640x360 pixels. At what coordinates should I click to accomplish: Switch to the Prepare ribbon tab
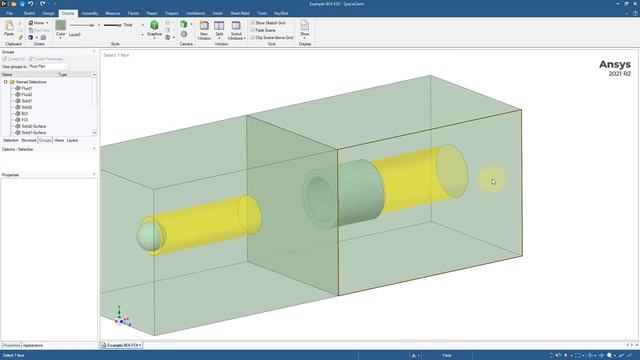tap(172, 13)
